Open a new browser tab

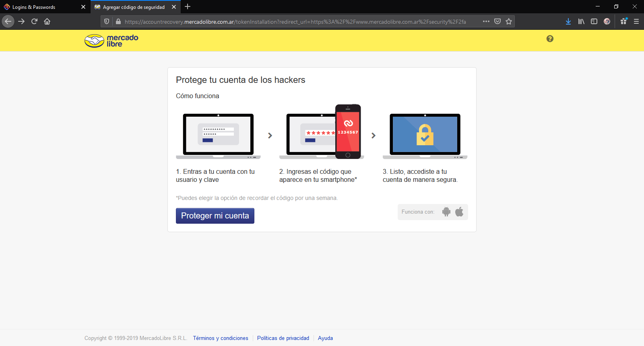click(188, 6)
